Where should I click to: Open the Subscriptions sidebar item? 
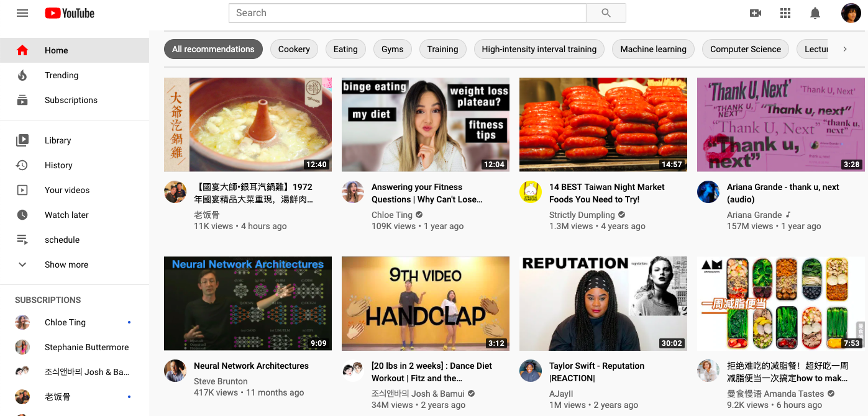click(71, 100)
